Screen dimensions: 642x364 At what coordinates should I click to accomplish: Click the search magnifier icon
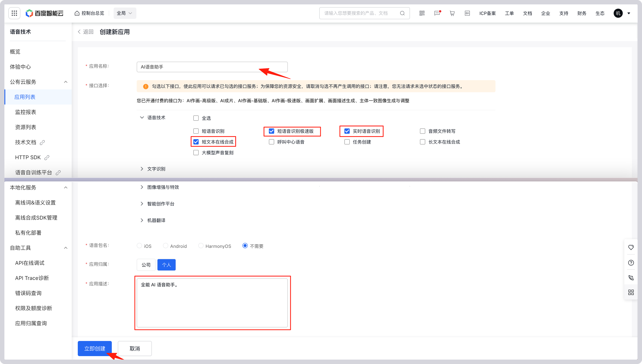tap(402, 13)
